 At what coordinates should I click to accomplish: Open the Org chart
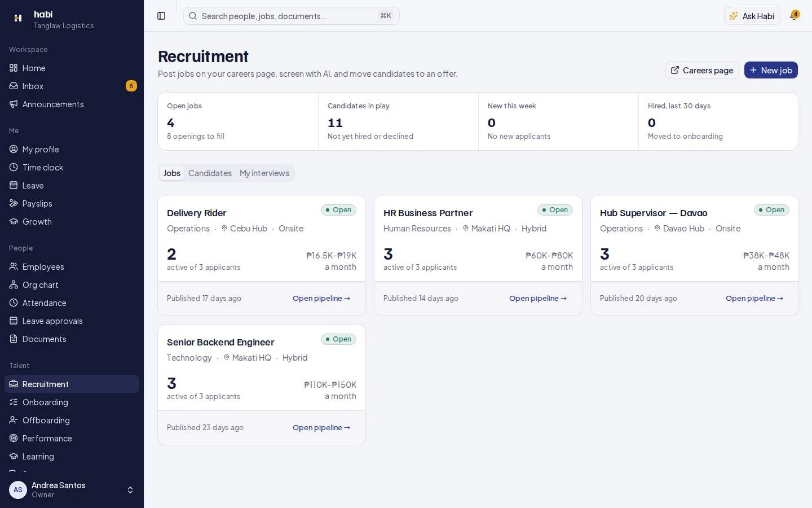(72, 284)
